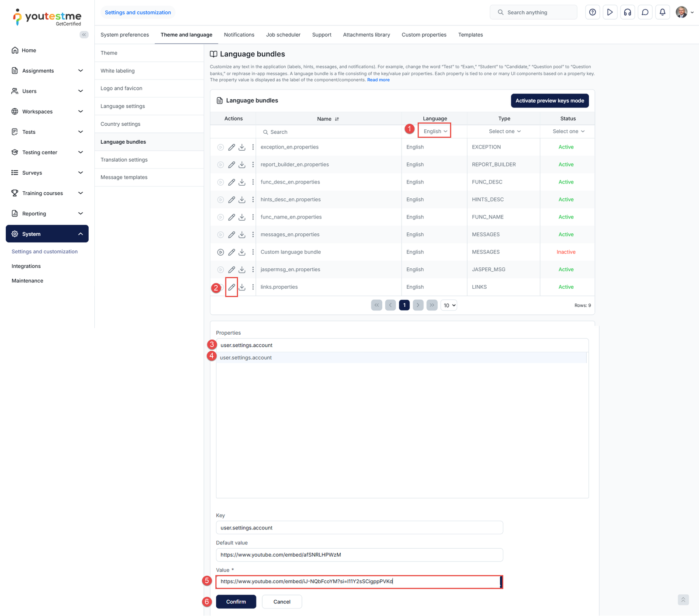Change rows per page selector

(449, 305)
